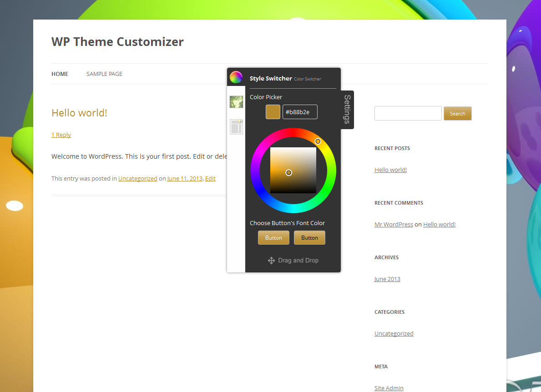Open Hello world! under Recent Posts
Viewport: 541px width, 392px height.
pos(390,170)
